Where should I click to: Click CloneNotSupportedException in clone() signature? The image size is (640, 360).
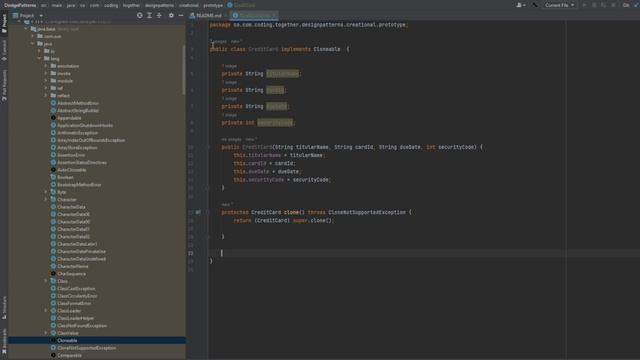[x=367, y=212]
